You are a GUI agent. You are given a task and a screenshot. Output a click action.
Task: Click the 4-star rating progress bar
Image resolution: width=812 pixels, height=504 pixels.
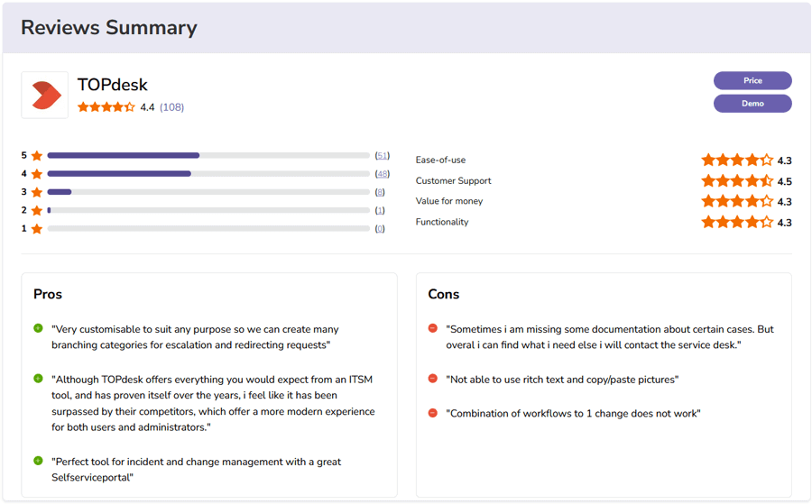(208, 174)
